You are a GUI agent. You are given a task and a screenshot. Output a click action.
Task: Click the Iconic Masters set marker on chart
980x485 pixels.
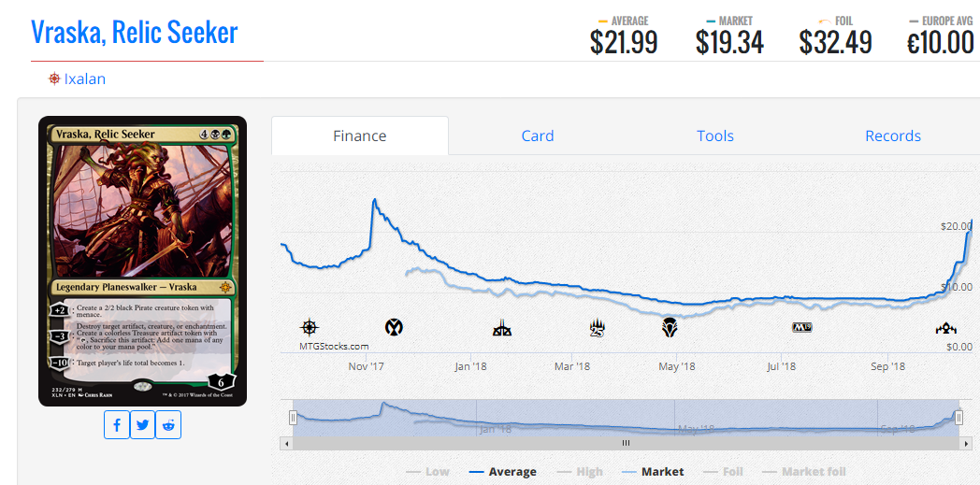394,326
